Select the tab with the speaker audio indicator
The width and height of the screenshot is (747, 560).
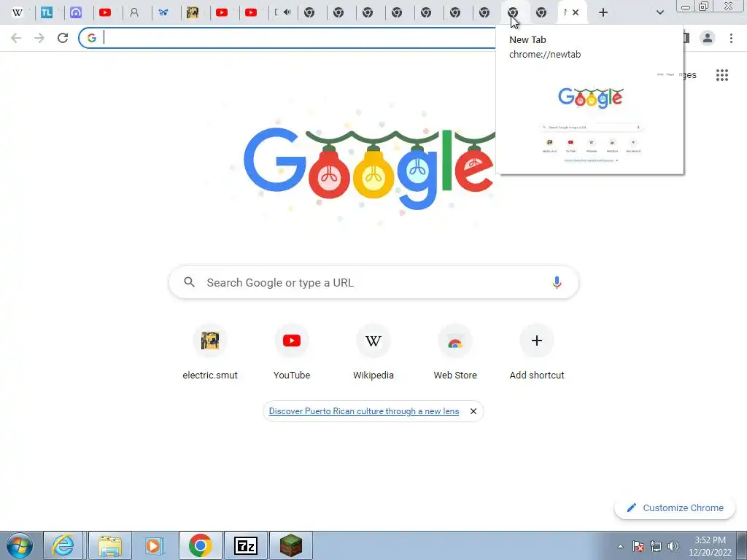tap(283, 13)
